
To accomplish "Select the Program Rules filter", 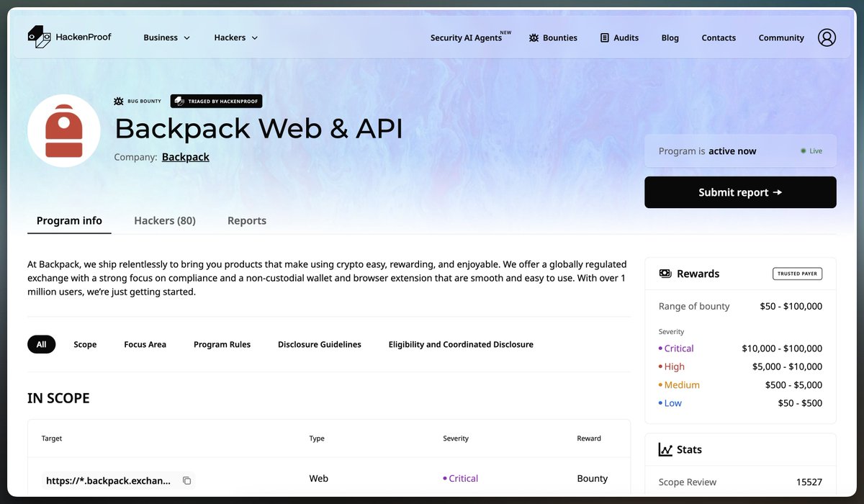I will click(222, 344).
